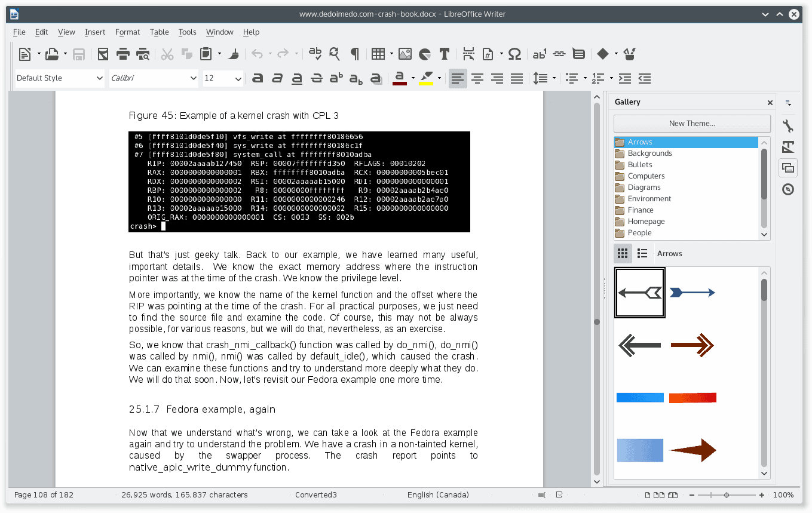
Task: Toggle Formatting Marks pilcrow
Action: (354, 54)
